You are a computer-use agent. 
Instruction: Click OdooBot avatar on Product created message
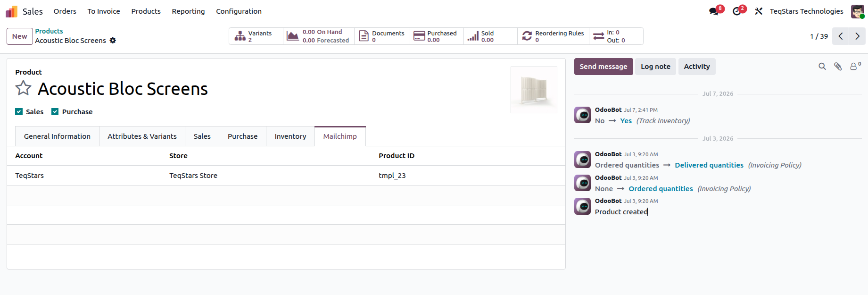[582, 206]
